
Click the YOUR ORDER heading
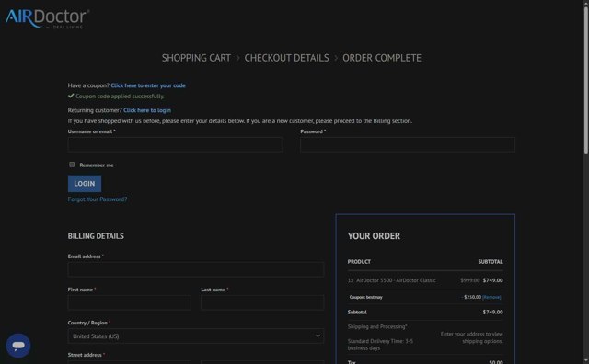(374, 236)
